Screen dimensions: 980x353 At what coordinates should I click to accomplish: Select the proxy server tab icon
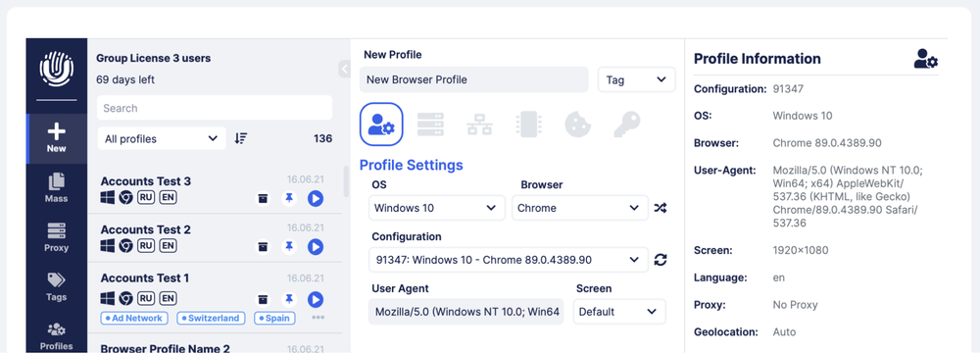pyautogui.click(x=430, y=124)
